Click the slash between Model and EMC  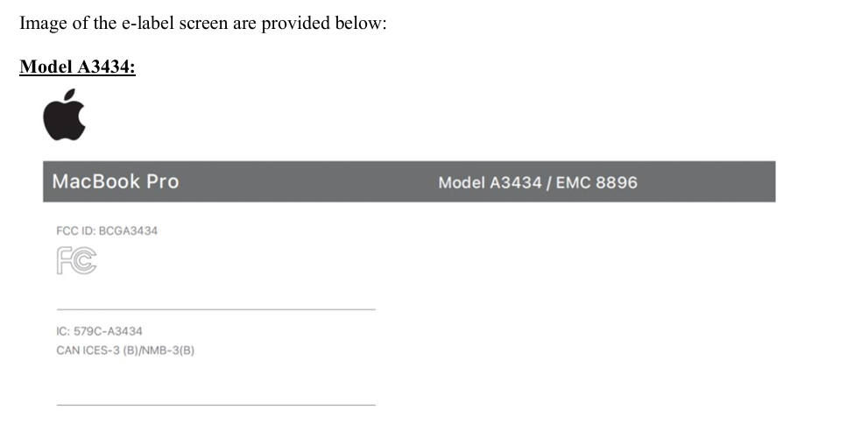coord(549,182)
